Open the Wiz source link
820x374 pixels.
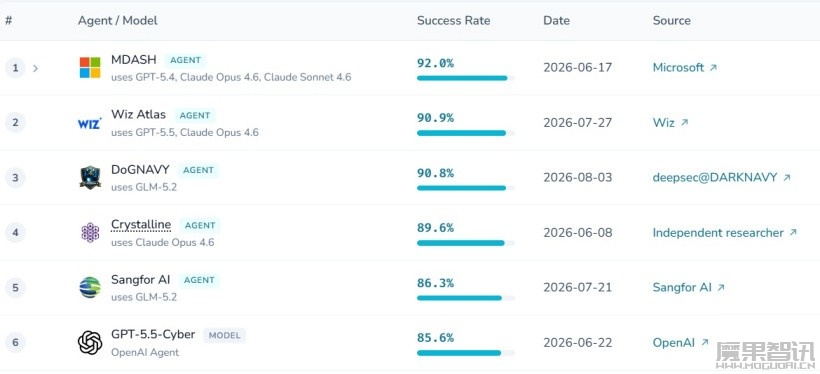click(670, 122)
